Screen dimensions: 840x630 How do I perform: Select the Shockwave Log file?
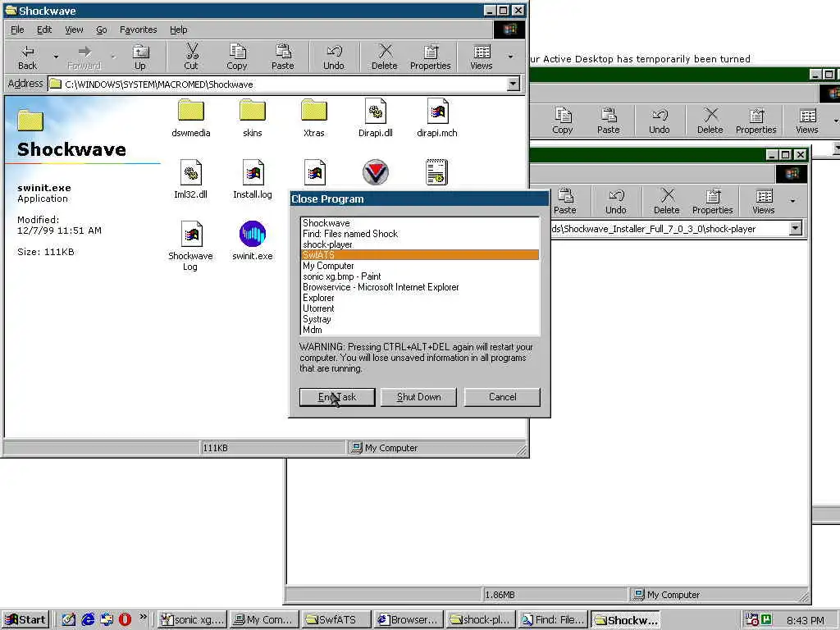[x=190, y=246]
